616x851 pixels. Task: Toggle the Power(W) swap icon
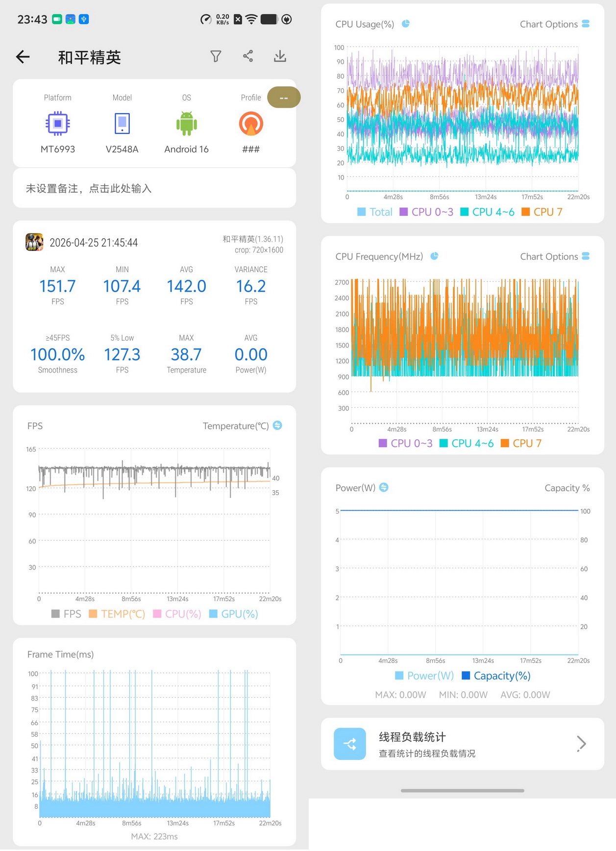384,487
